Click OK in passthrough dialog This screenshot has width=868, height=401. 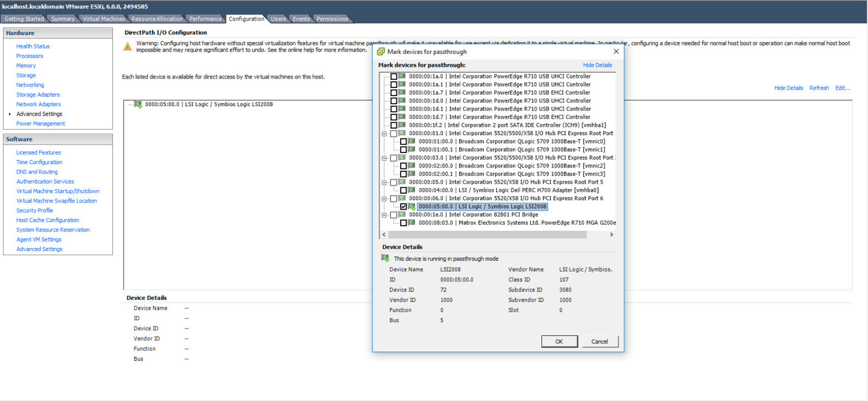[559, 341]
